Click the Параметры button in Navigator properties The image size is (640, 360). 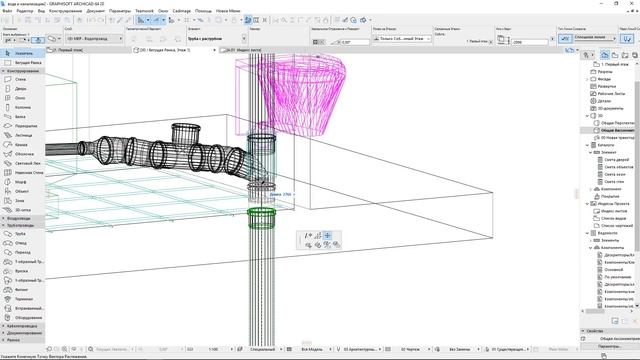coord(609,346)
